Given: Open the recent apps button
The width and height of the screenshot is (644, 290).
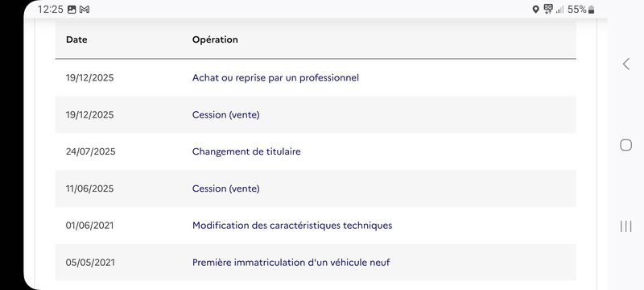Looking at the screenshot, I should (626, 226).
